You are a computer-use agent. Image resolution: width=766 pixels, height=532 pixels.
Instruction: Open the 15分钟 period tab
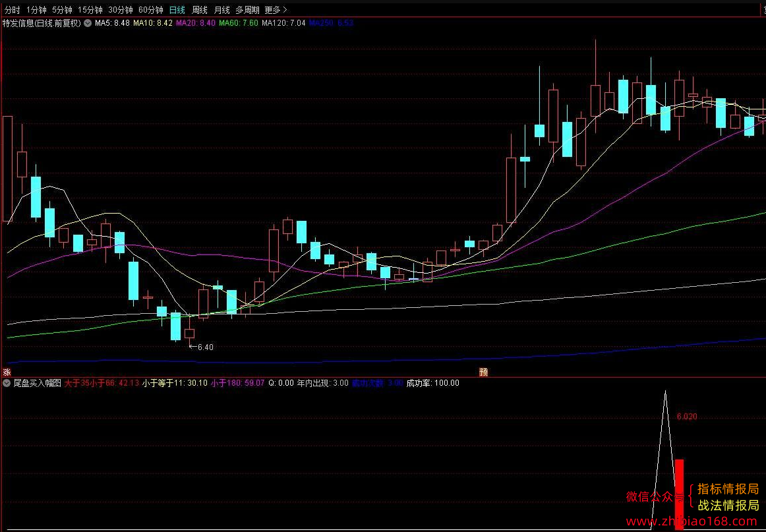(90, 10)
